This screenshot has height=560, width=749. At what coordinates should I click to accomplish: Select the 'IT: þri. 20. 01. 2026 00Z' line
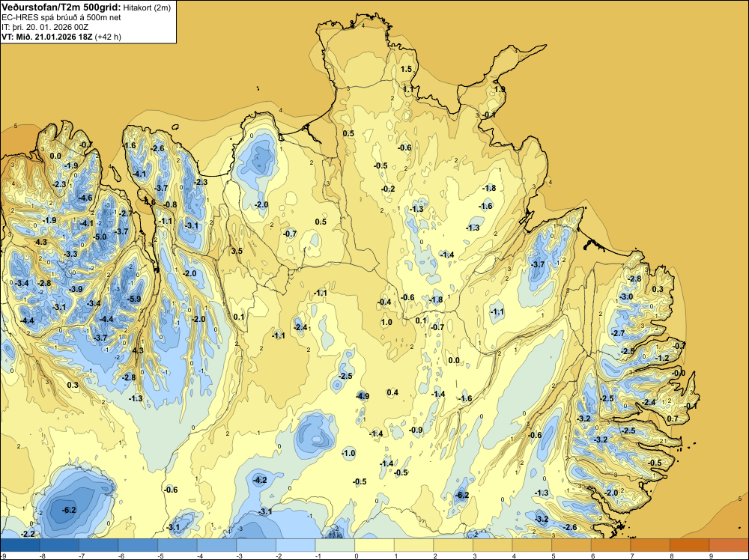[45, 27]
